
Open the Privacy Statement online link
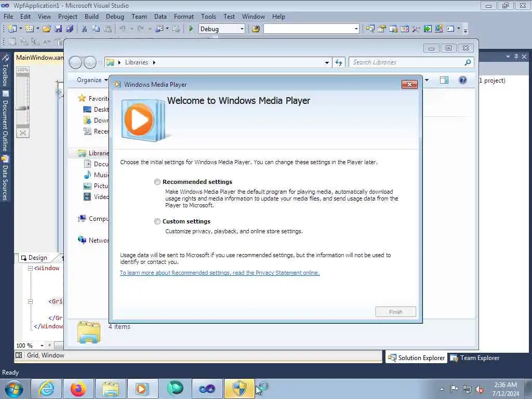220,273
